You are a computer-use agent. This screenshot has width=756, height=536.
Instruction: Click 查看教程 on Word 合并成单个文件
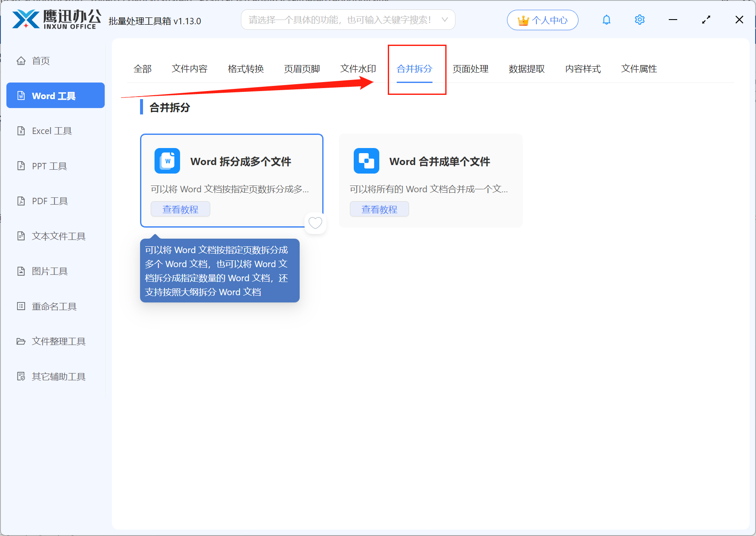[x=379, y=209]
